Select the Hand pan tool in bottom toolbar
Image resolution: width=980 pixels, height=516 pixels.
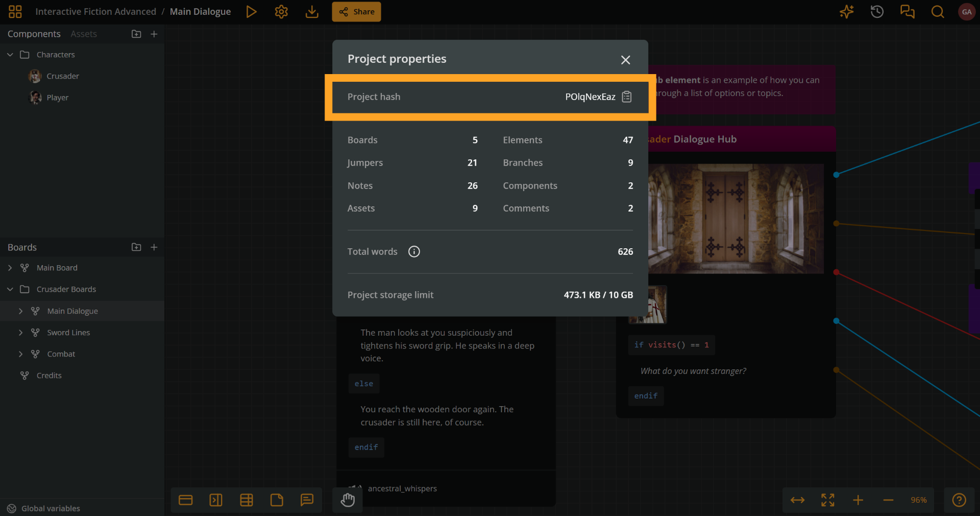[348, 500]
